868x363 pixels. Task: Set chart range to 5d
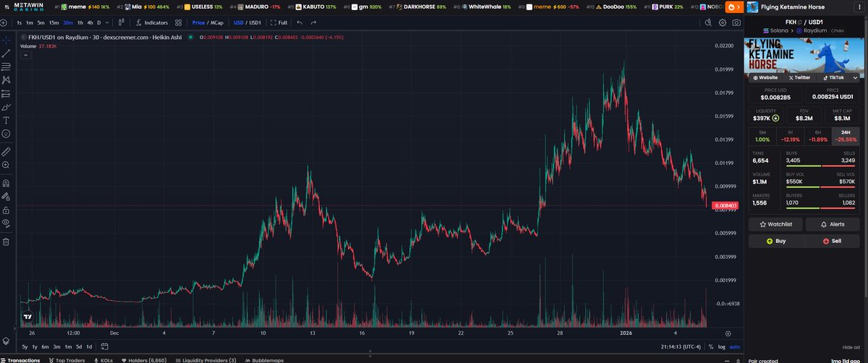click(x=80, y=347)
